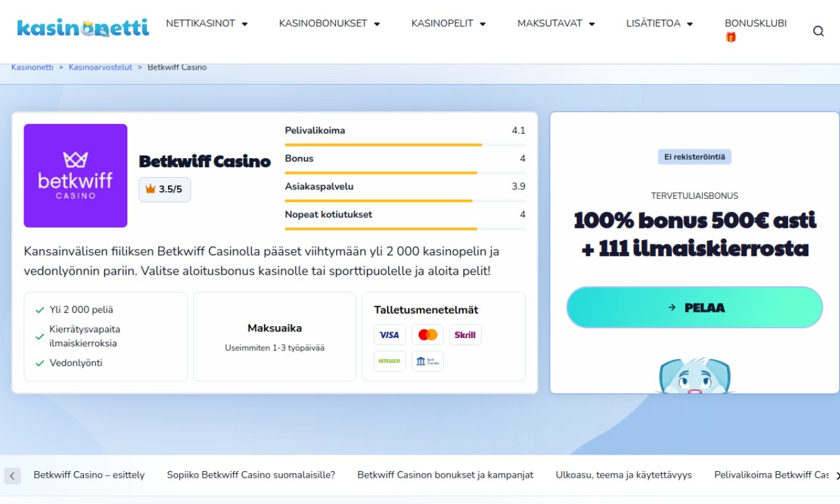Click the Pelaa button

point(694,307)
